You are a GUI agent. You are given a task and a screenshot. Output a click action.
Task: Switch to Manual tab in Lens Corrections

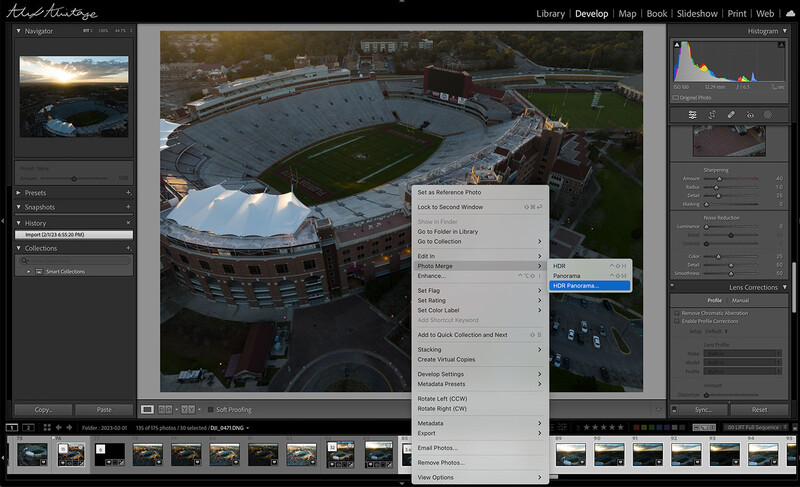[740, 300]
